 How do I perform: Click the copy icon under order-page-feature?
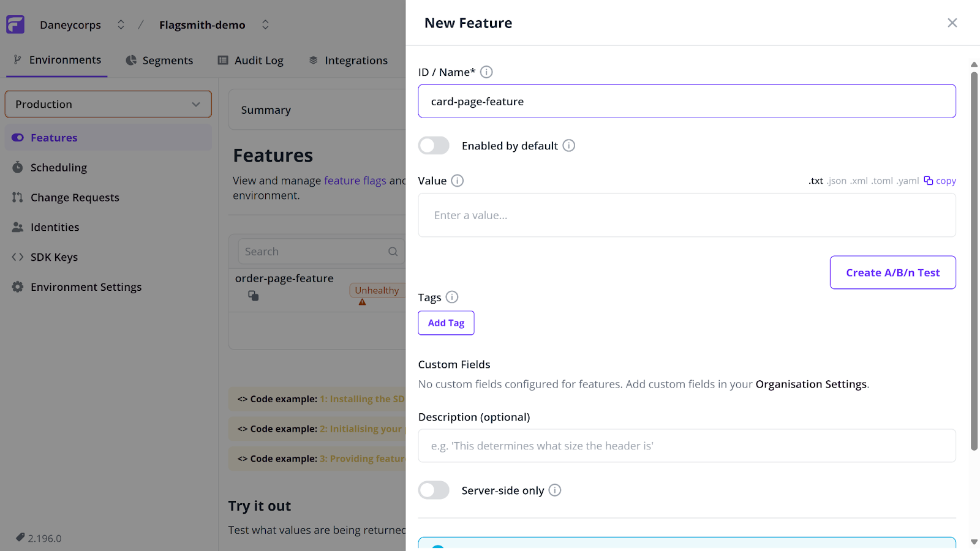[254, 296]
